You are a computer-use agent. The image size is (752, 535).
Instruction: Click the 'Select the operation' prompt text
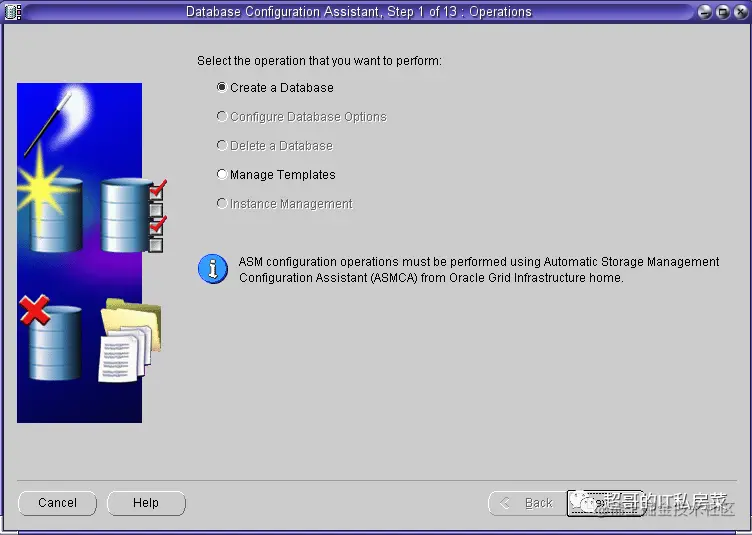pos(319,61)
